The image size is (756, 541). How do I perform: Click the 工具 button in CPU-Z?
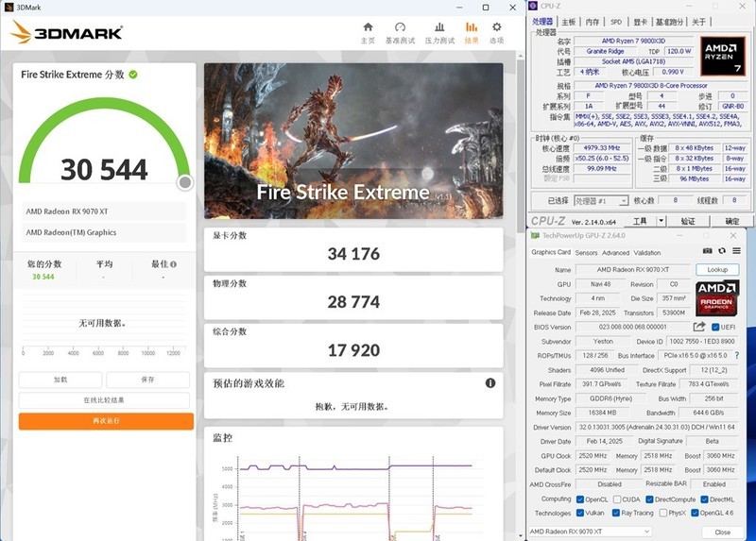tap(640, 221)
